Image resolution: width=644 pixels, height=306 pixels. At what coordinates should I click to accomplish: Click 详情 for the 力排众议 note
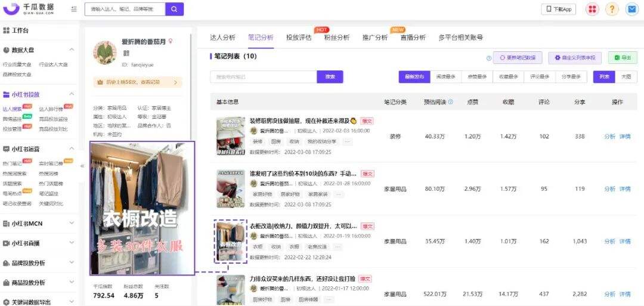pyautogui.click(x=625, y=294)
